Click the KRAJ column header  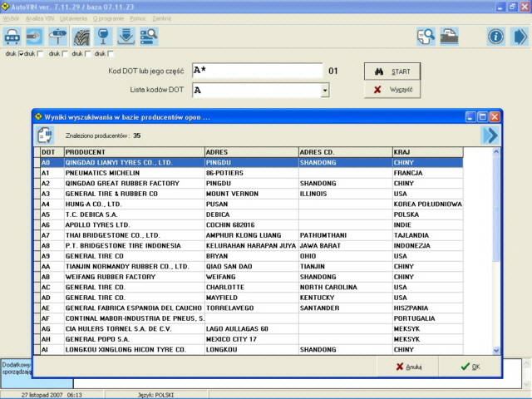(427, 152)
